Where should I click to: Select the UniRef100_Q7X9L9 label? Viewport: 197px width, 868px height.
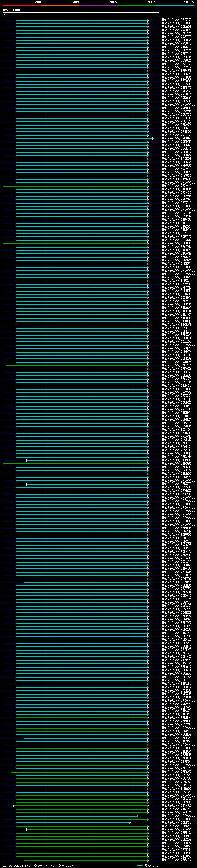(177, 186)
